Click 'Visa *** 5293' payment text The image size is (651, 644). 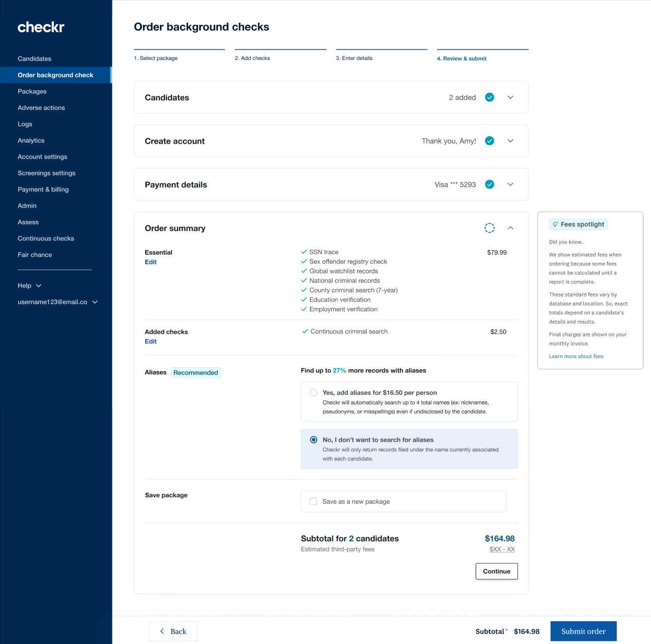[x=455, y=185]
